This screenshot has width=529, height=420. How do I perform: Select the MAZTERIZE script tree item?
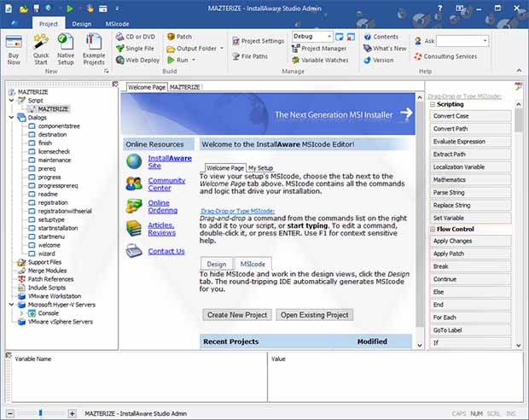[x=53, y=108]
